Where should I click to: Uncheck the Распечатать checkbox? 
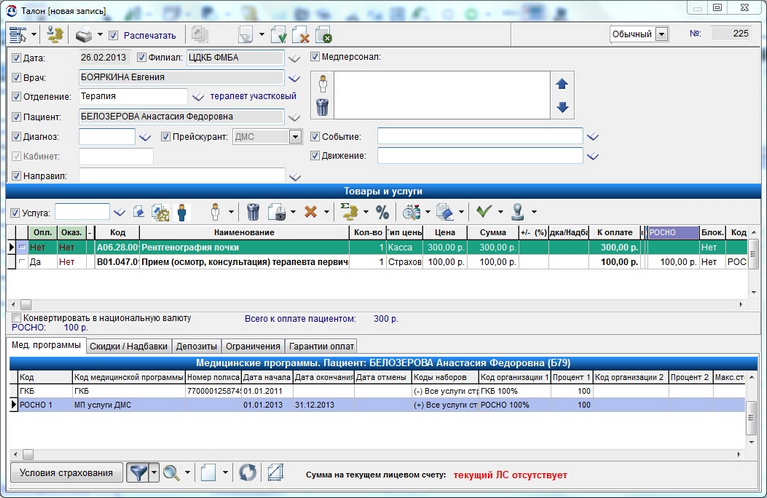(113, 35)
